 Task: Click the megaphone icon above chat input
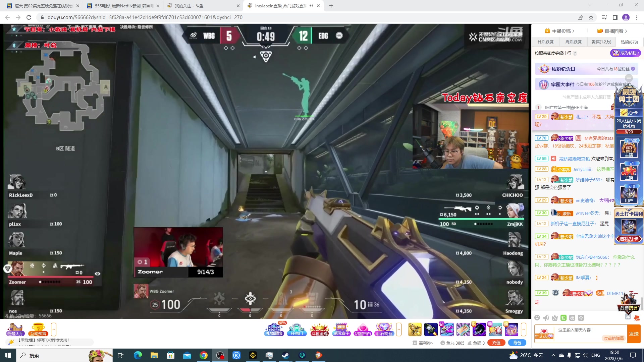(546, 318)
